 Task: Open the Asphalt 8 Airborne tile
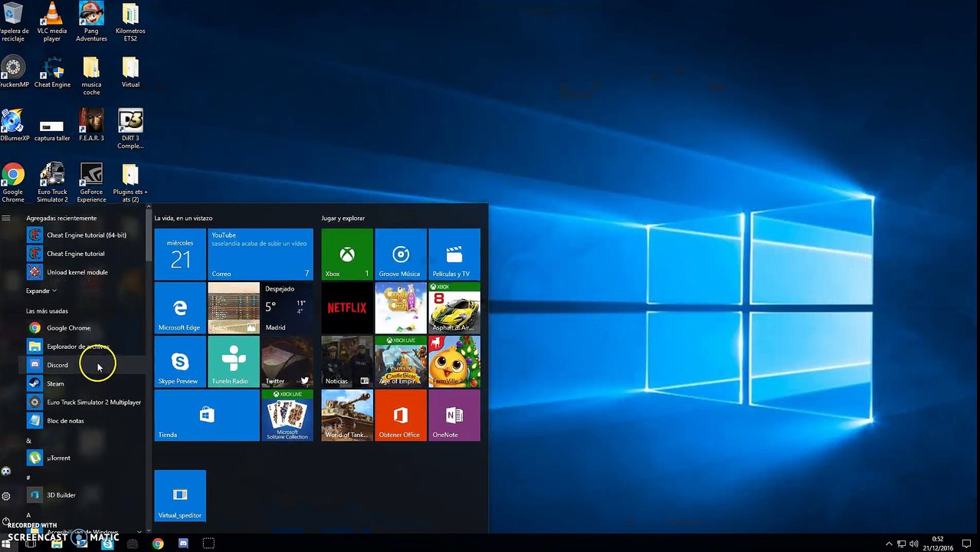point(454,308)
